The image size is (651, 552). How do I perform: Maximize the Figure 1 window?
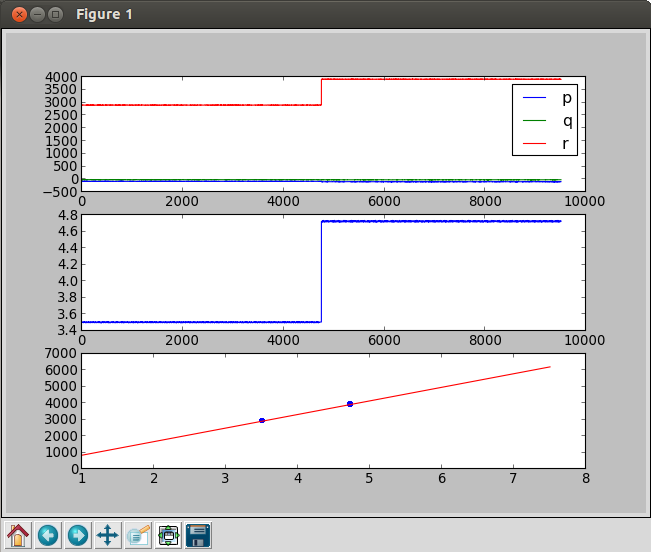[x=55, y=15]
